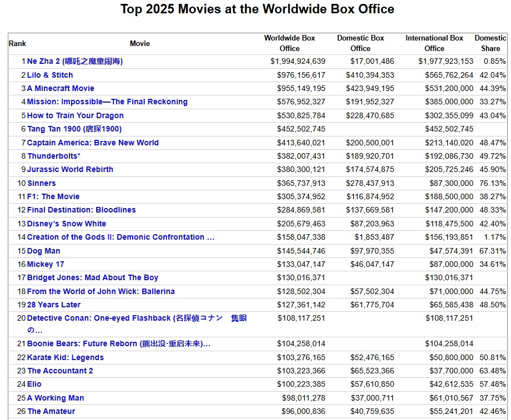Image resolution: width=511 pixels, height=420 pixels.
Task: Click Bridget Jones worldwide value $130,016,371
Action: [301, 277]
